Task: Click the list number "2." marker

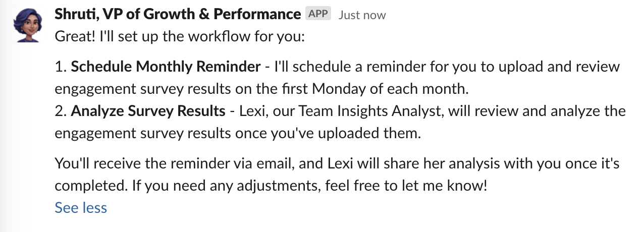Action: tap(61, 111)
